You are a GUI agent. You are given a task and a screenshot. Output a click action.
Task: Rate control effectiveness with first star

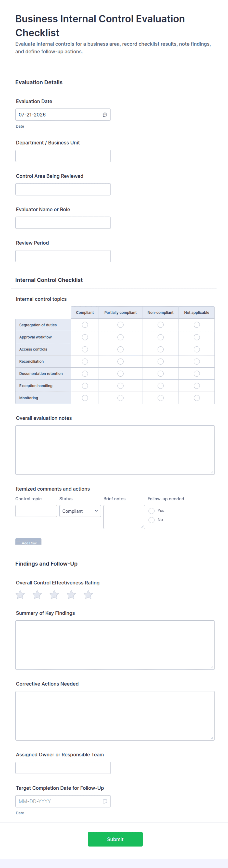(x=20, y=595)
